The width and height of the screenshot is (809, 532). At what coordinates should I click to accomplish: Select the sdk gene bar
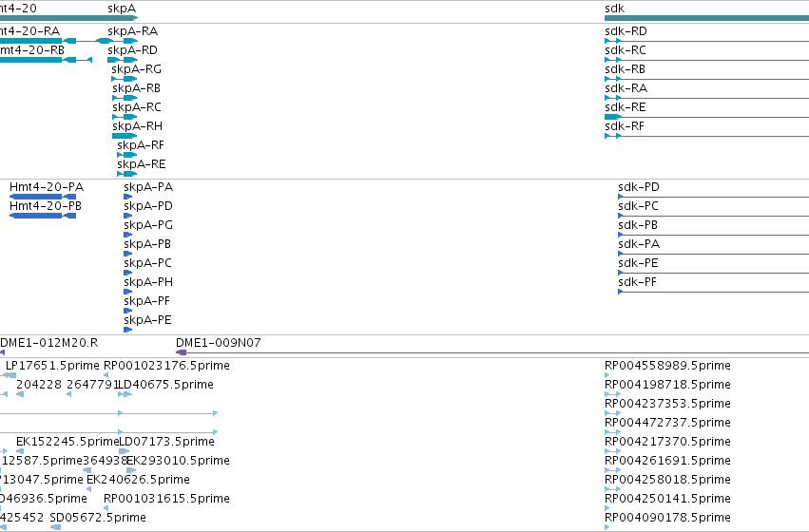click(x=707, y=18)
